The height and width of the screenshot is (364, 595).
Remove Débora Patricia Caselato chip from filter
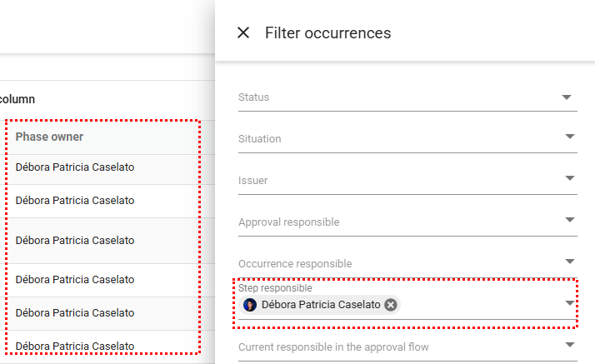coord(391,305)
